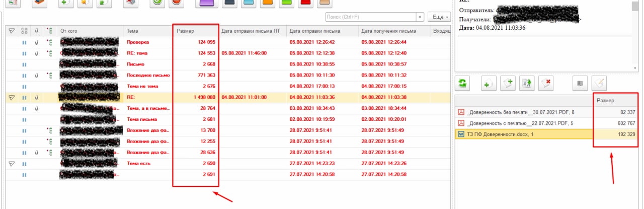Sort by Тема column header
The width and height of the screenshot is (644, 209).
(x=148, y=31)
